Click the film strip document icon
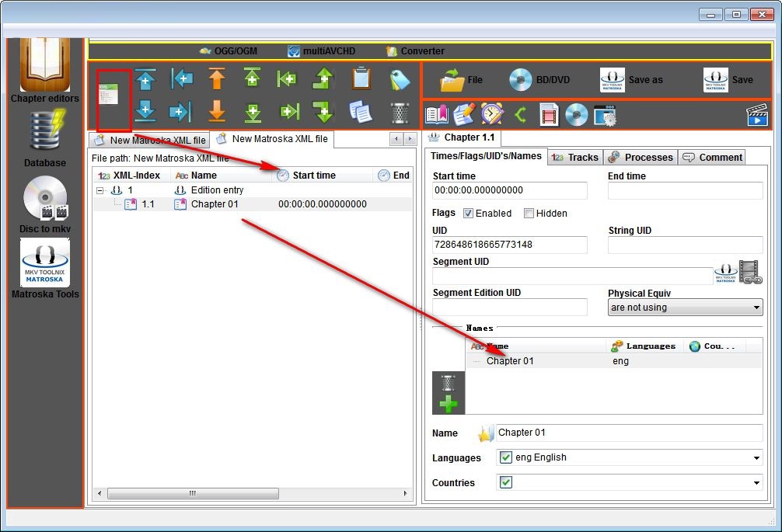 pyautogui.click(x=549, y=115)
